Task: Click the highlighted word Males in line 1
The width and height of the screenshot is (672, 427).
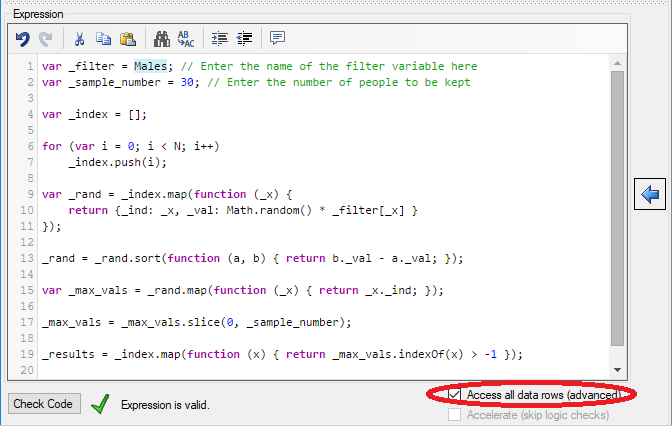Action: 153,67
